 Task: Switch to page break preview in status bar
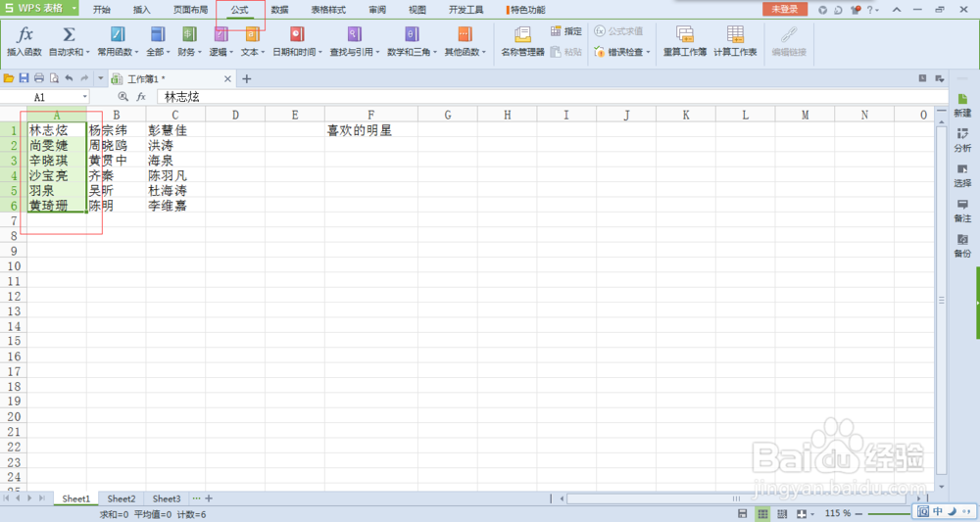click(x=782, y=514)
